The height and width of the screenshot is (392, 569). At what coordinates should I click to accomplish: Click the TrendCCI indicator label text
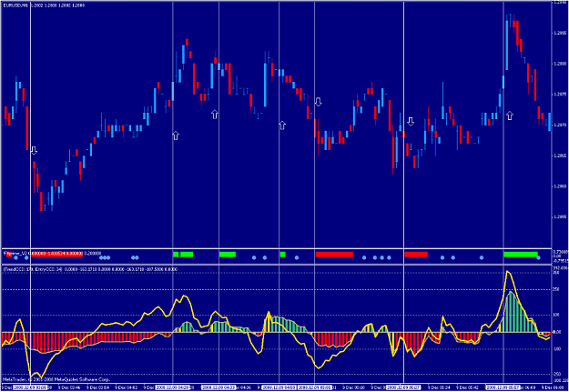click(33, 269)
